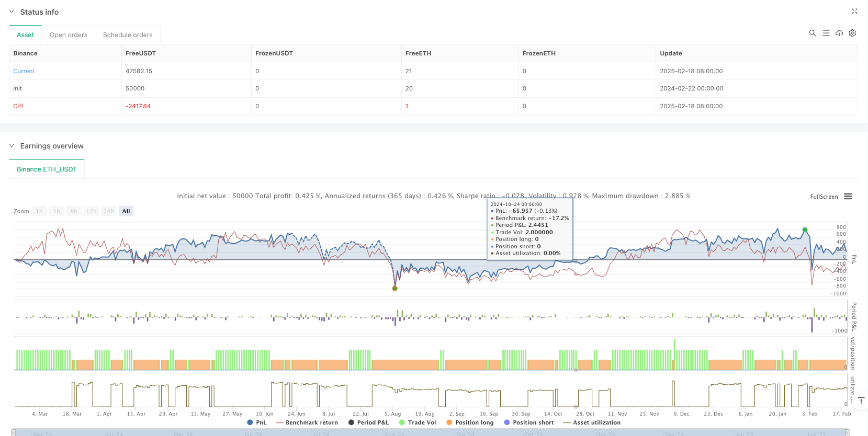This screenshot has width=868, height=436.
Task: Click the search icon in Status info
Action: pos(813,33)
